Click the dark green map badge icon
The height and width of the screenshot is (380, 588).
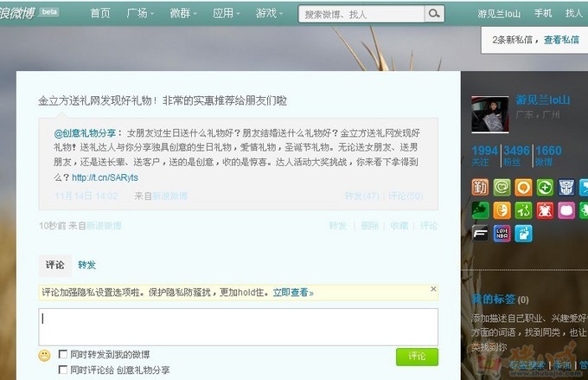[480, 210]
